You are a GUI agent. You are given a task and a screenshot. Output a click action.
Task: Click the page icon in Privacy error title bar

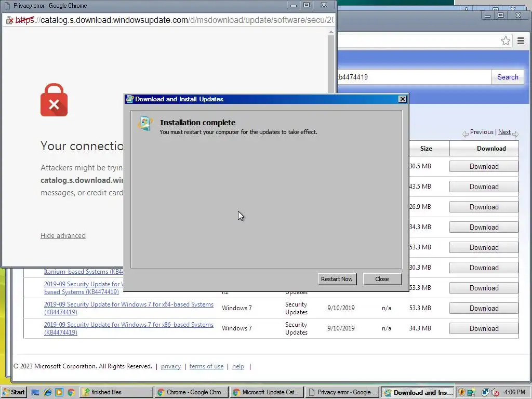tap(7, 6)
